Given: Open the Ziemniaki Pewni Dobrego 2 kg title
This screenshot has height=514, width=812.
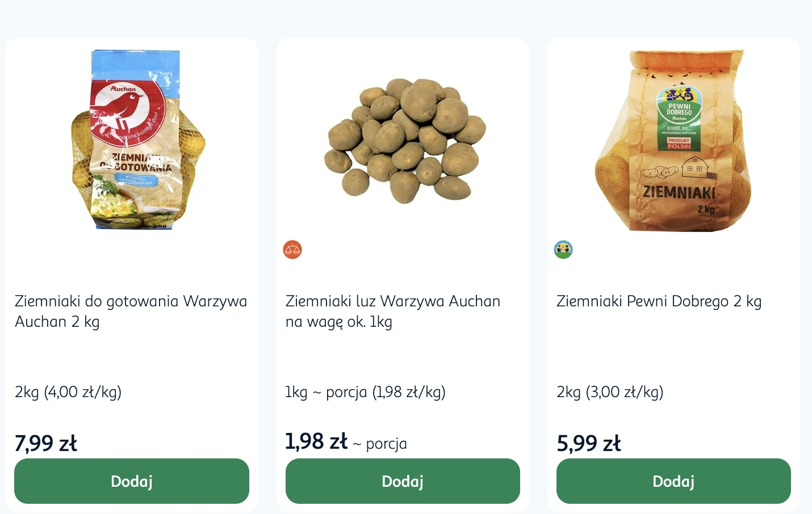Looking at the screenshot, I should (x=659, y=301).
